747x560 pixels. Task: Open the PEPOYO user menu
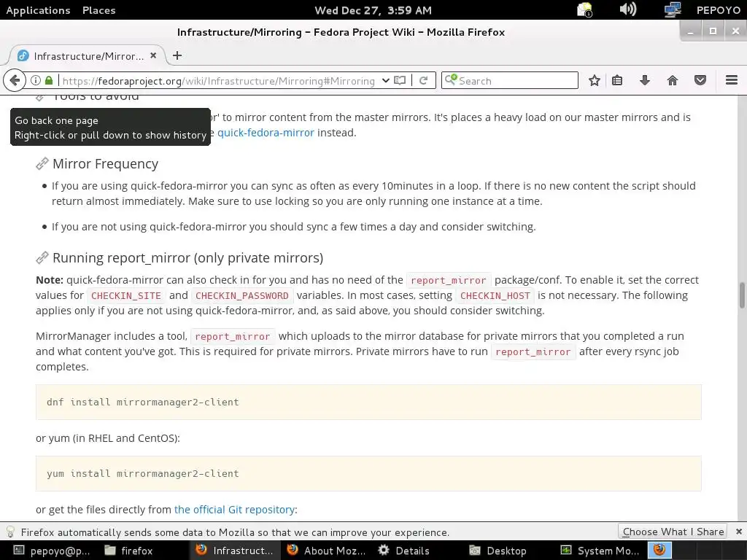(718, 10)
